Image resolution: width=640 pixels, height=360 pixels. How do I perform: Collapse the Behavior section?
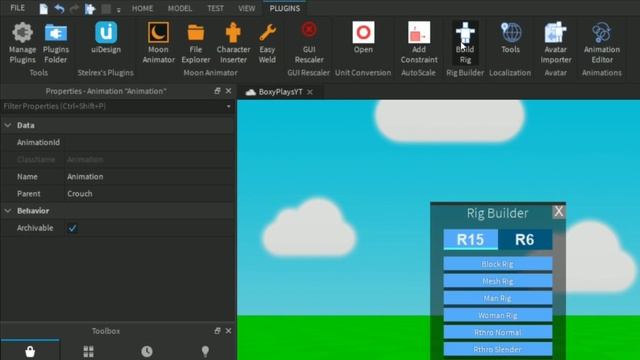[x=8, y=211]
